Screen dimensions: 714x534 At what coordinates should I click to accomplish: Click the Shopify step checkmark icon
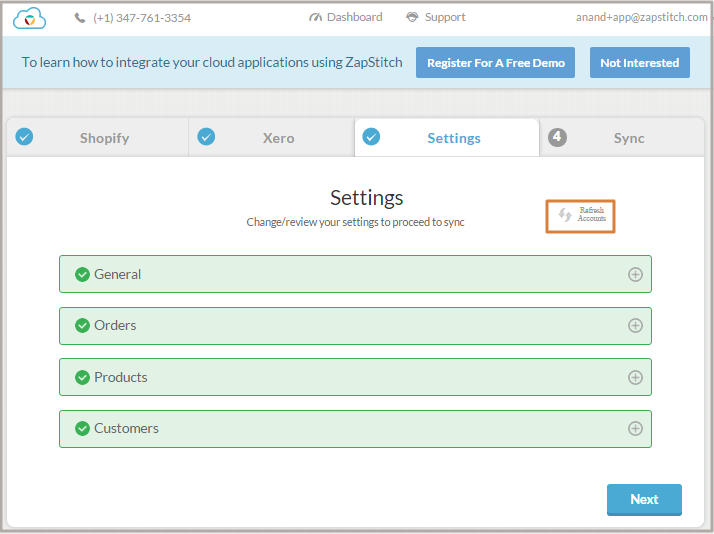tap(24, 137)
